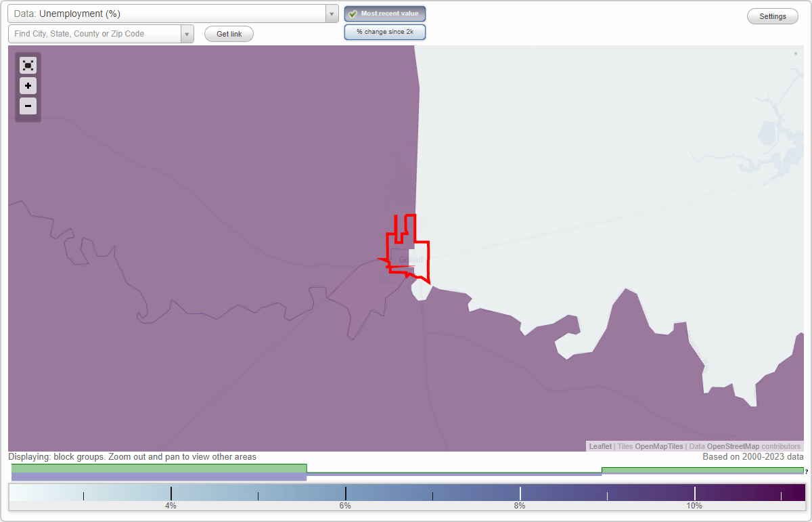Viewport: 812px width, 522px height.
Task: Click the location search field
Action: pos(95,34)
